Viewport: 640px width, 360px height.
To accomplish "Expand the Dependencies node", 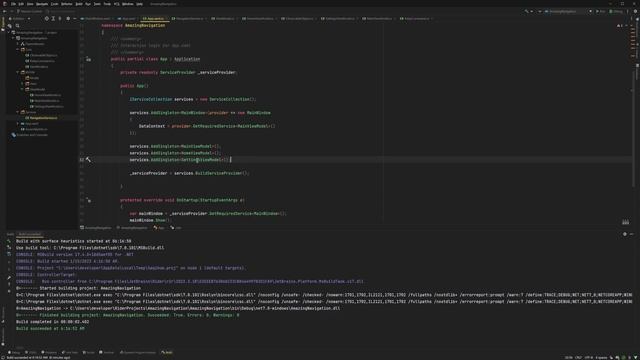I will [x=18, y=44].
